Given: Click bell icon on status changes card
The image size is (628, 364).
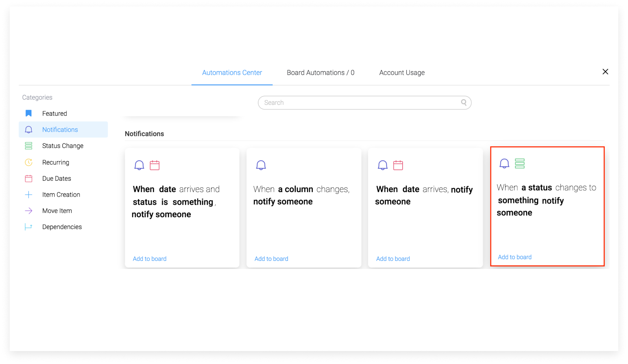Looking at the screenshot, I should coord(504,163).
